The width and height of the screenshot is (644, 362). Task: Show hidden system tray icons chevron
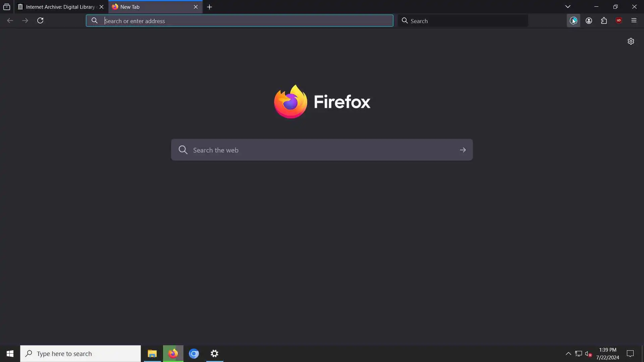[568, 354]
